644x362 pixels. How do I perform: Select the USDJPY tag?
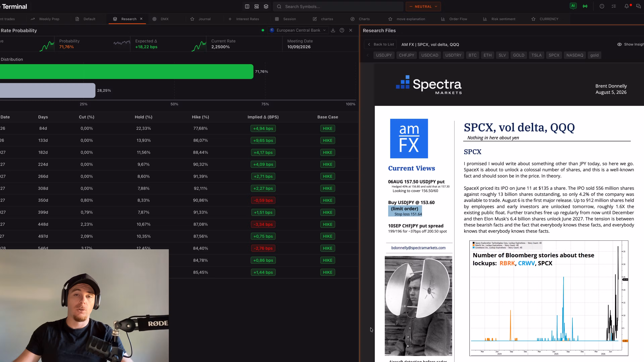[x=384, y=55]
